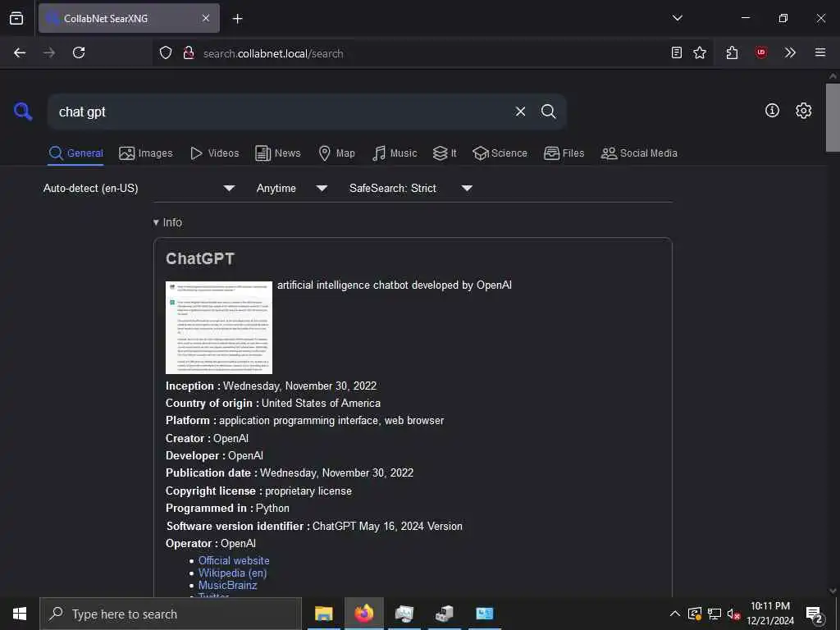Show hidden system tray icons

[x=675, y=614]
